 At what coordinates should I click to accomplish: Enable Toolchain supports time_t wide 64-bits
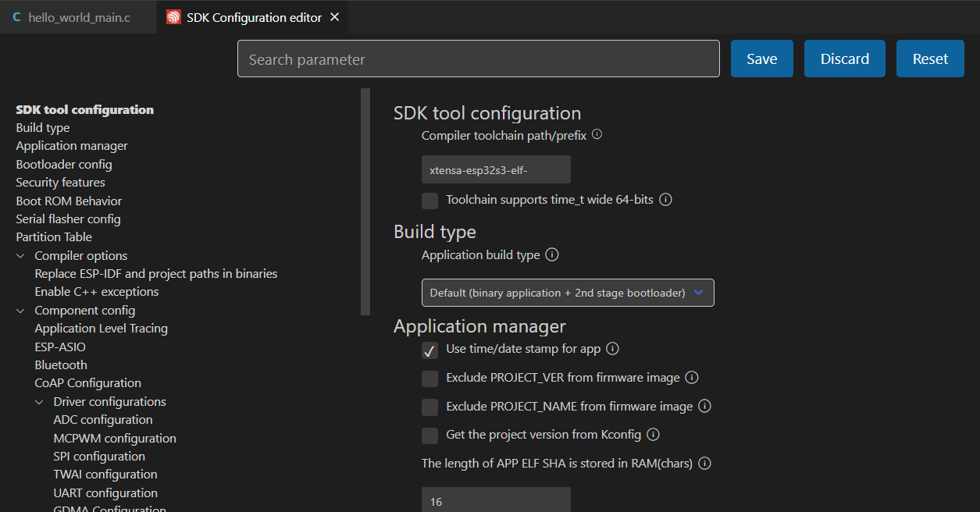(429, 201)
